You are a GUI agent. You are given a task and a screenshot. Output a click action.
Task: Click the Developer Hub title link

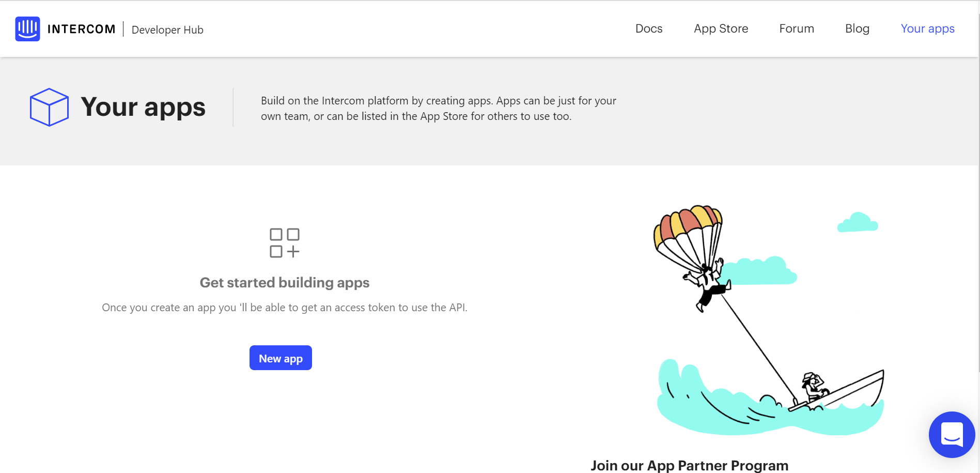pyautogui.click(x=167, y=30)
